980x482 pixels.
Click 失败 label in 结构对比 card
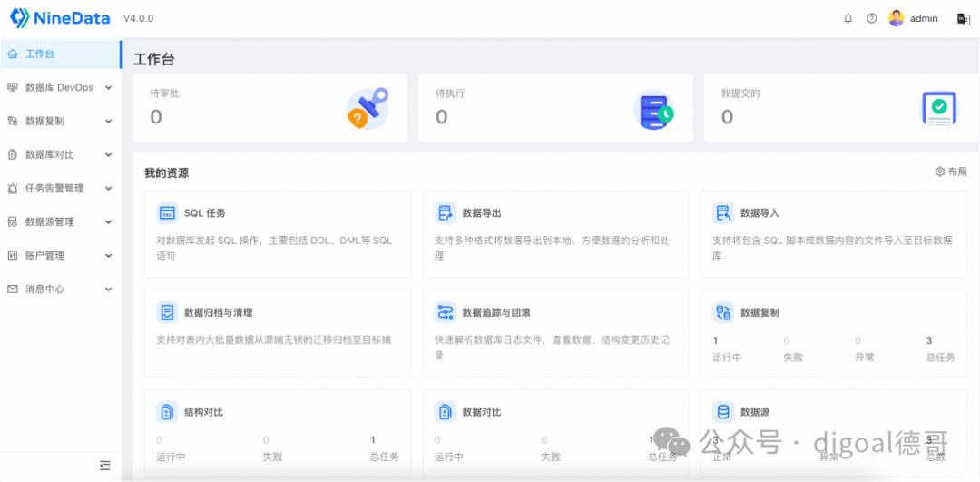point(272,457)
